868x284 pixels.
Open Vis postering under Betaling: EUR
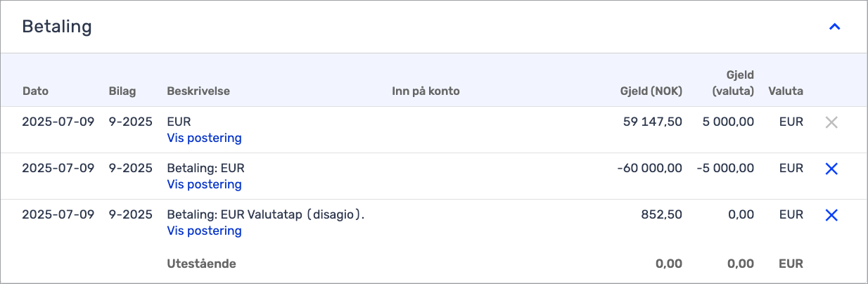[x=204, y=184]
